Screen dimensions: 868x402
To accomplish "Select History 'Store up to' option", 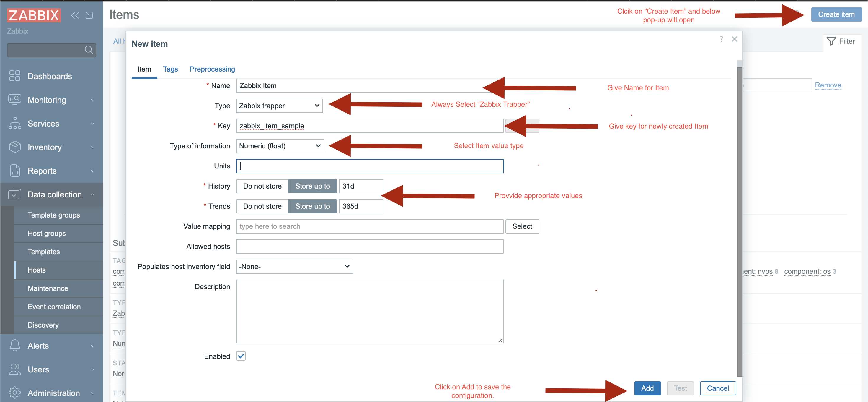I will click(312, 186).
